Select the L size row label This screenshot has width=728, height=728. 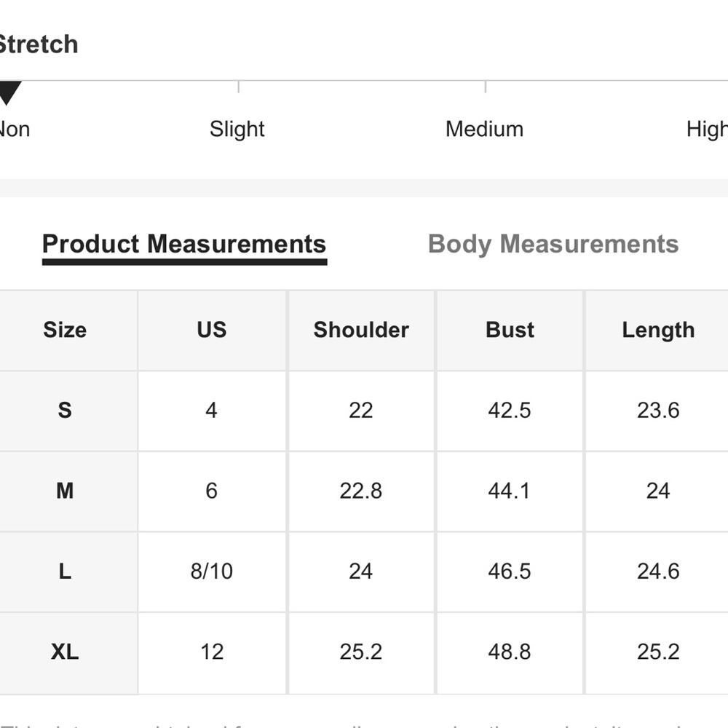pyautogui.click(x=65, y=571)
